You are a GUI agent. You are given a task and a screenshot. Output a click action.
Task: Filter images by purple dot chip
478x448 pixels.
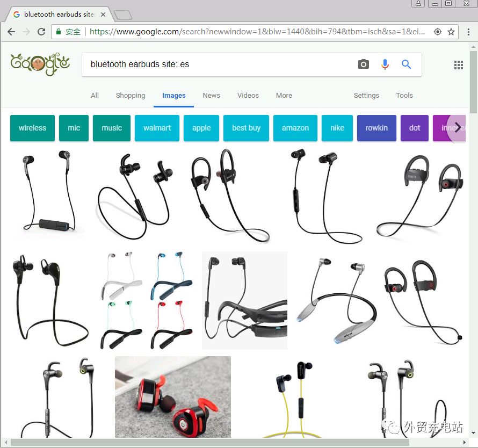click(x=414, y=128)
